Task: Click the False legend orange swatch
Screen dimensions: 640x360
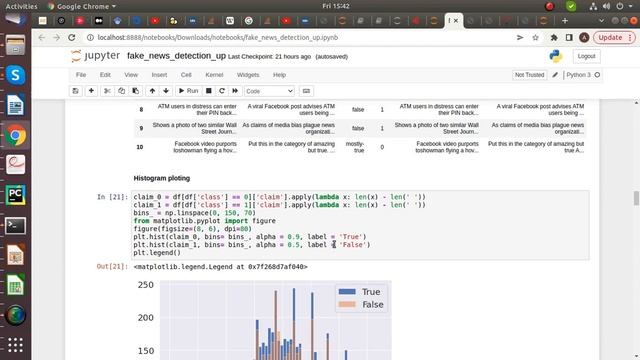Action: tap(347, 304)
